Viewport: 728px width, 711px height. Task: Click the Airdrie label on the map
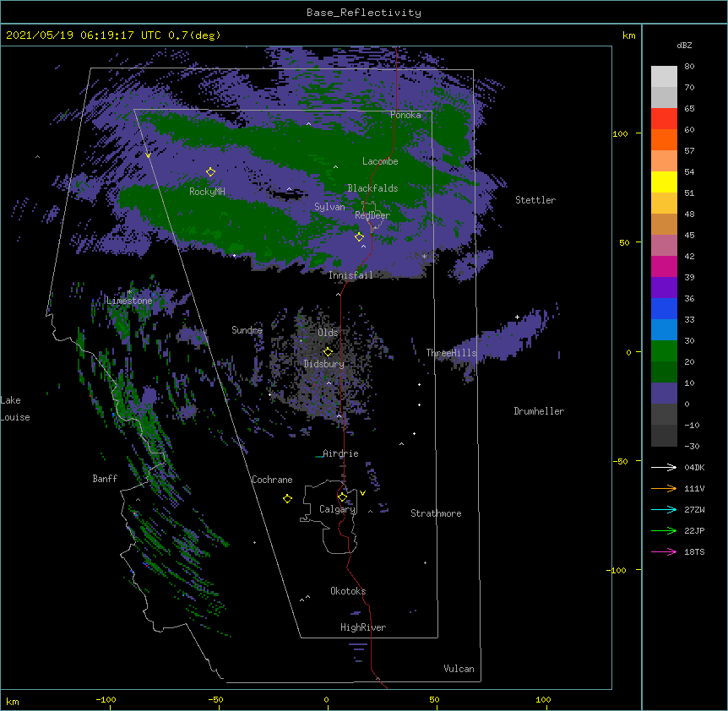click(x=340, y=453)
